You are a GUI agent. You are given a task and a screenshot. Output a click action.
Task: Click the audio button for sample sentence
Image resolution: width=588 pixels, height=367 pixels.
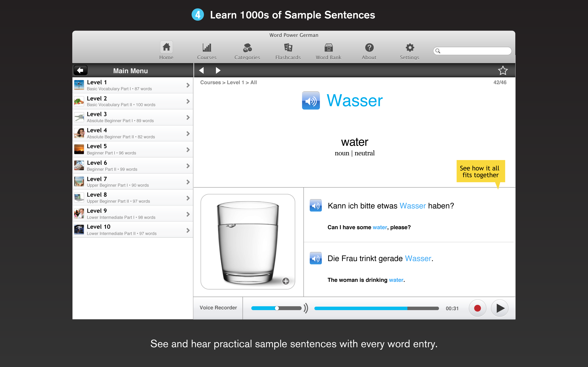click(x=317, y=206)
